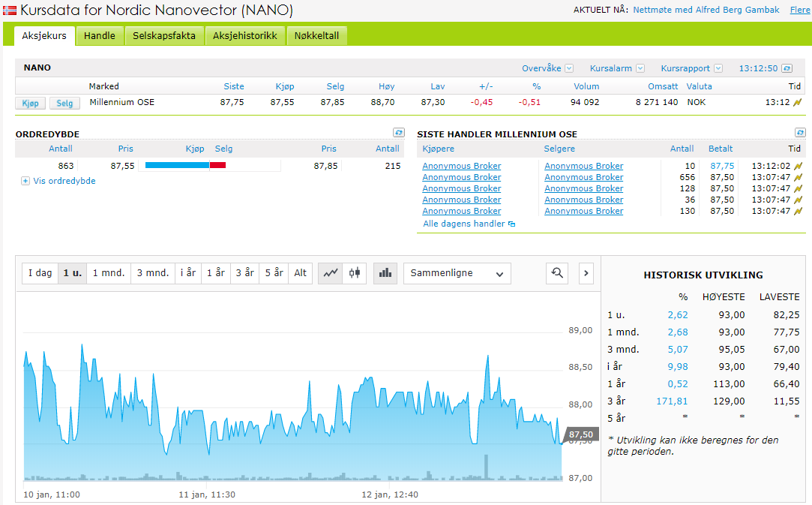Image resolution: width=812 pixels, height=505 pixels.
Task: Click blue Kjøp portion of order depth bar
Action: click(177, 165)
